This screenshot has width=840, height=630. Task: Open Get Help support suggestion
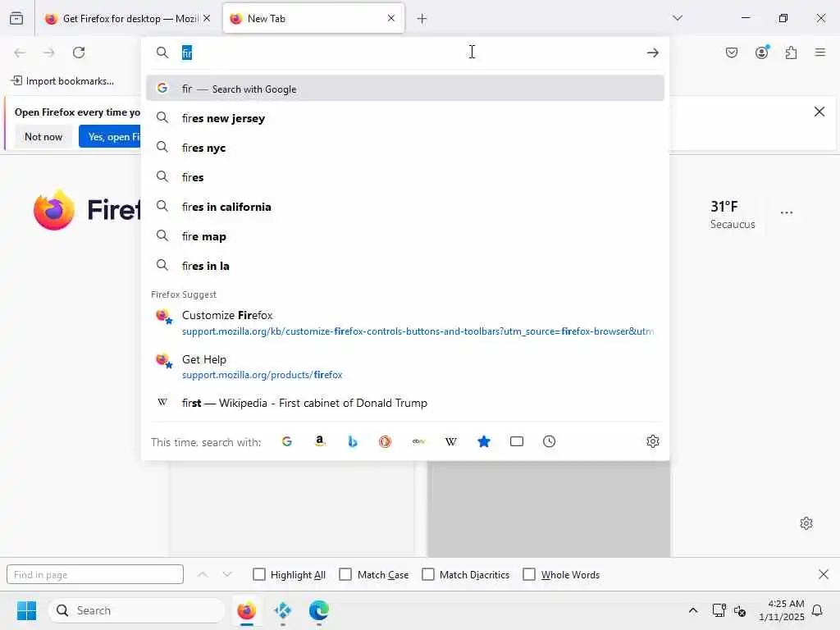pos(405,367)
